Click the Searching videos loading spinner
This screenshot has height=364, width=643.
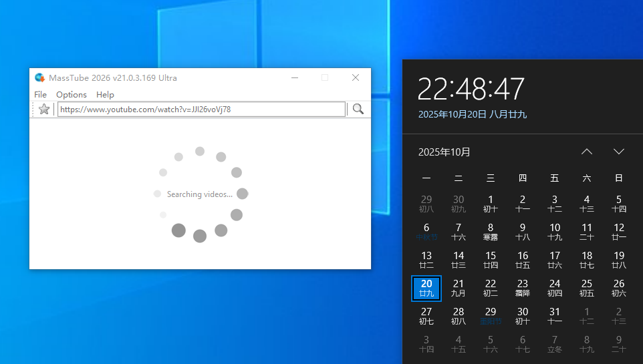click(x=200, y=194)
